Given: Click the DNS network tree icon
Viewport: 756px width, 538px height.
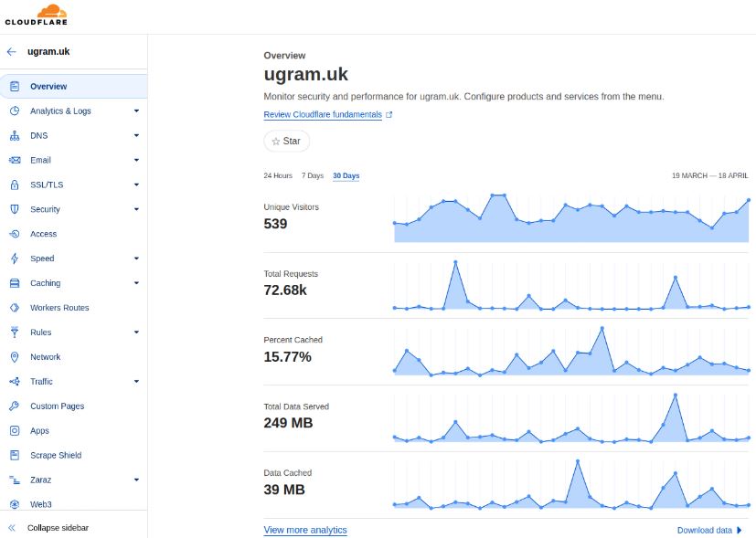Looking at the screenshot, I should [15, 135].
